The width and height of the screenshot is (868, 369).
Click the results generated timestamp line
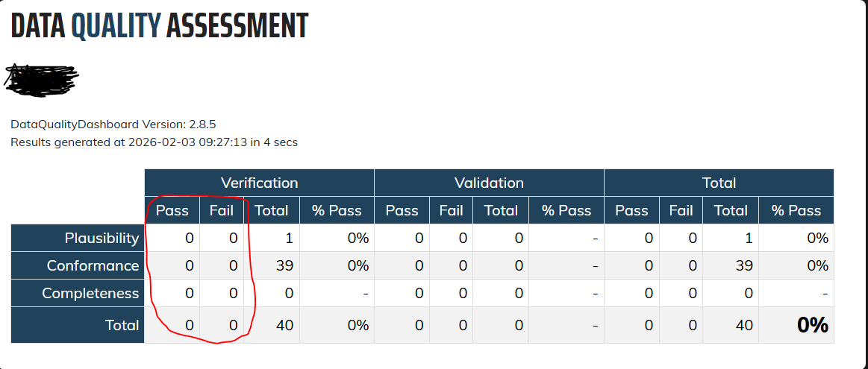[x=154, y=142]
